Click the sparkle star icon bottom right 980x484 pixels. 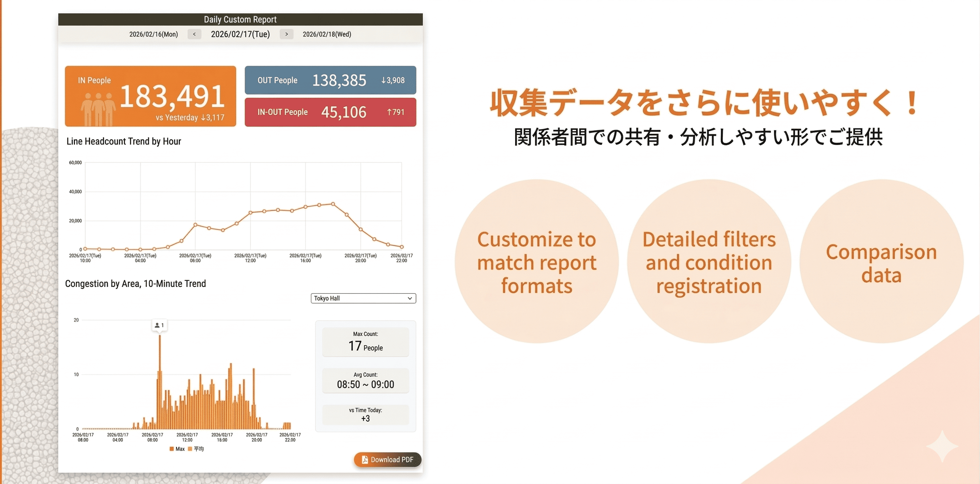(x=942, y=446)
